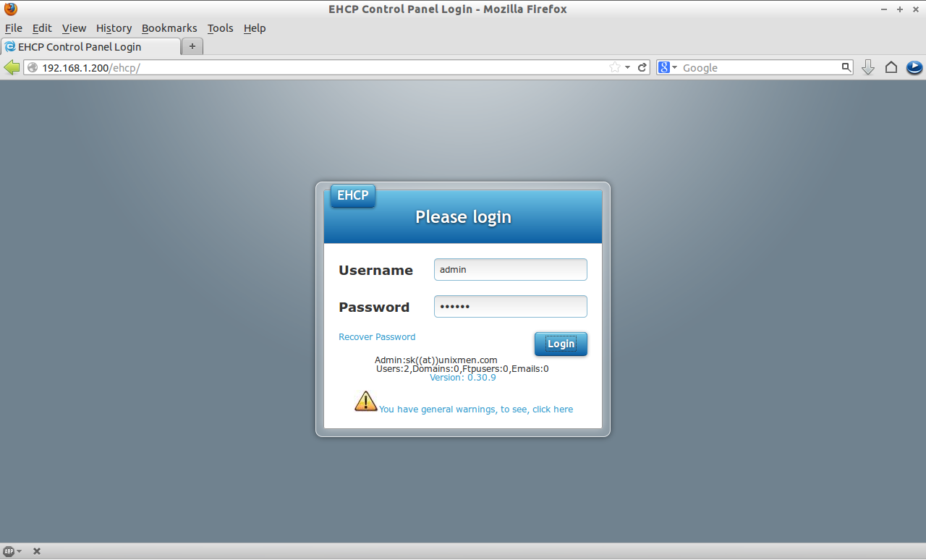The width and height of the screenshot is (926, 560).
Task: Click the EHCP favicon on the tab
Action: click(x=10, y=46)
